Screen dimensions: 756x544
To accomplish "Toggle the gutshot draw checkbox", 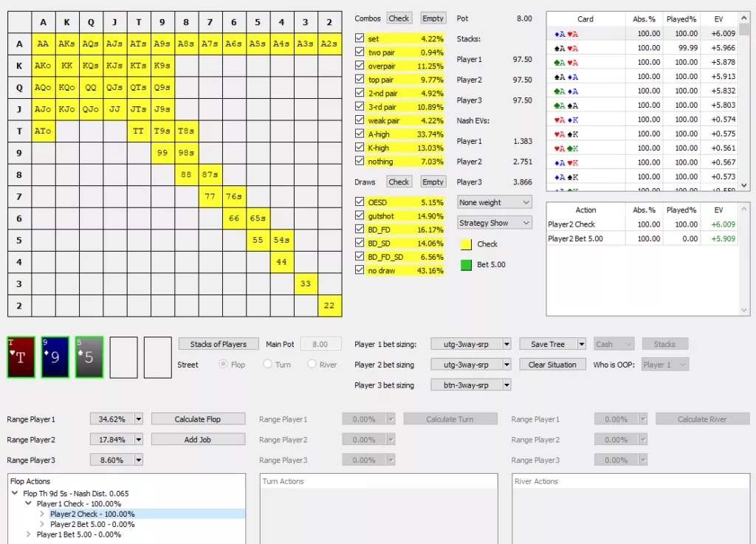I will pos(360,216).
